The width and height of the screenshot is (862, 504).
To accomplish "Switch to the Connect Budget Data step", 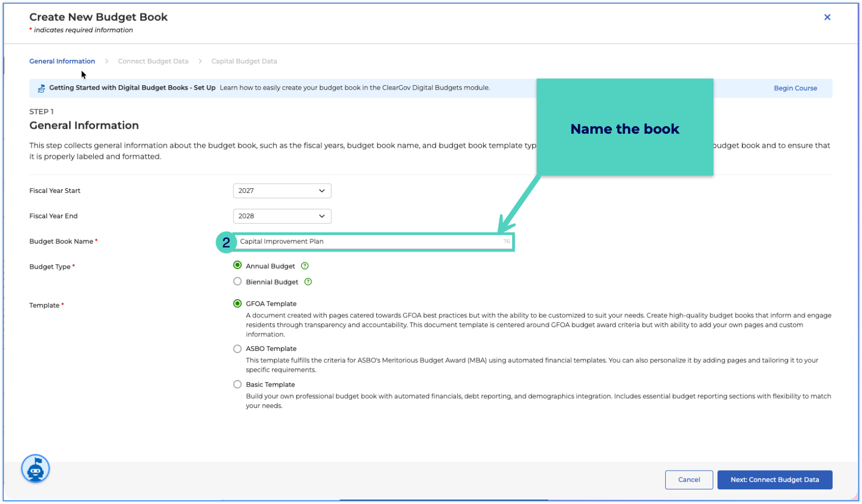I will click(x=153, y=61).
